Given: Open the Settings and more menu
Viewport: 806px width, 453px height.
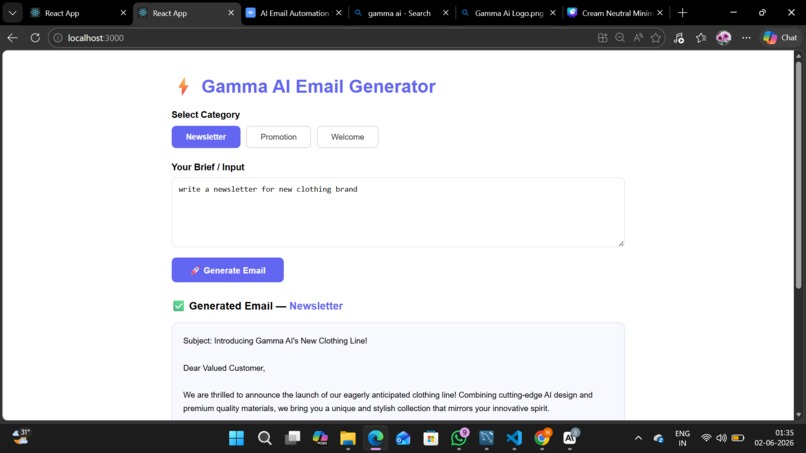Looking at the screenshot, I should (746, 38).
